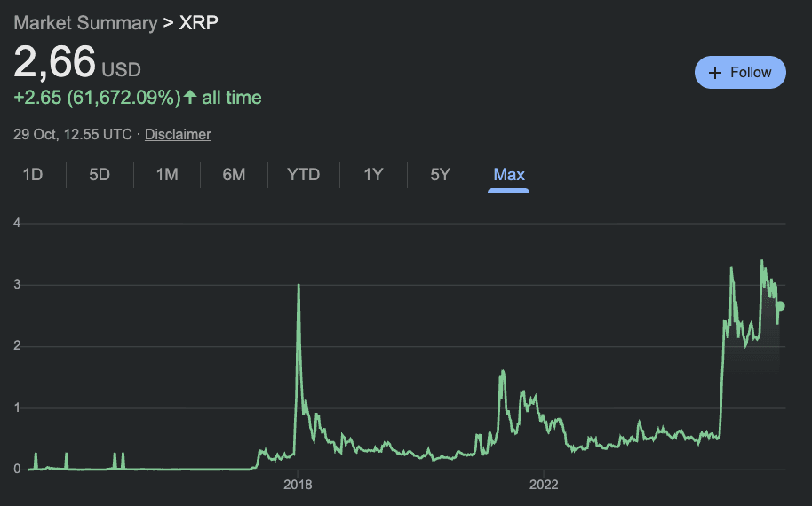The height and width of the screenshot is (506, 812).
Task: Switch to the 1D time range tab
Action: 33,175
